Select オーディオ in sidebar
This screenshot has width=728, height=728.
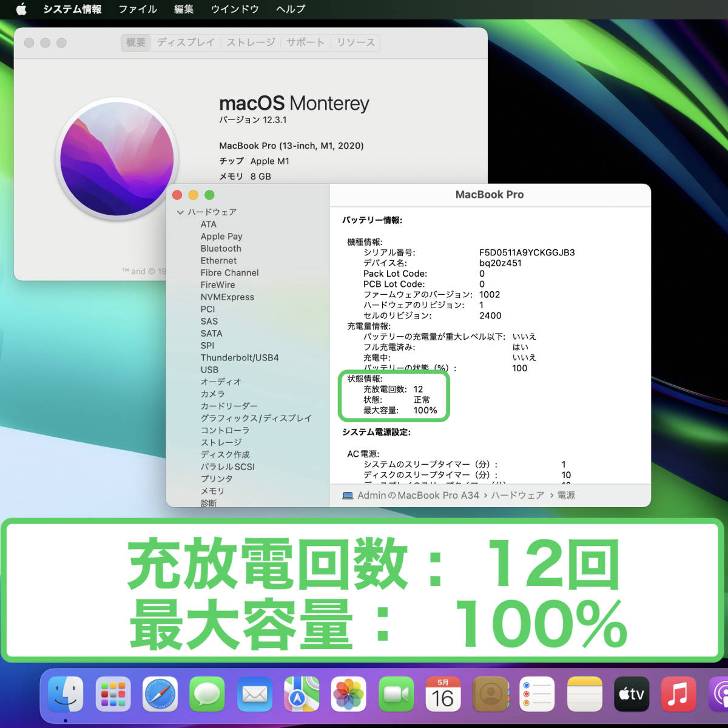pos(221,382)
